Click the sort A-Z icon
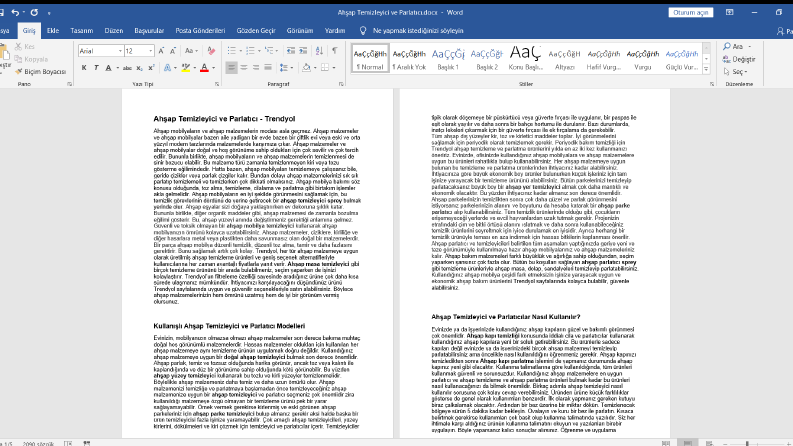The height and width of the screenshot is (446, 793). [x=319, y=51]
